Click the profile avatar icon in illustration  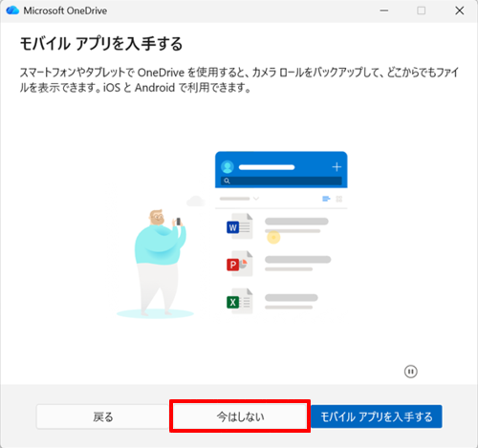pos(228,167)
